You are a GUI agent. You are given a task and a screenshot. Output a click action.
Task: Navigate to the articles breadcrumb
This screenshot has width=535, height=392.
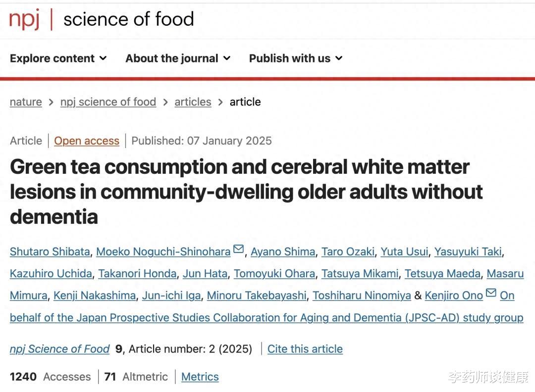pos(193,102)
